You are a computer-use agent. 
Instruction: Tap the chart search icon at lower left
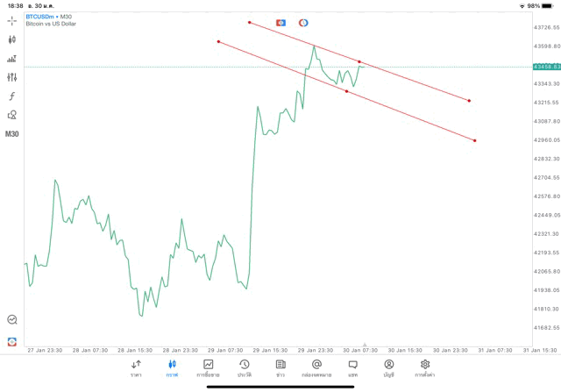coord(12,320)
